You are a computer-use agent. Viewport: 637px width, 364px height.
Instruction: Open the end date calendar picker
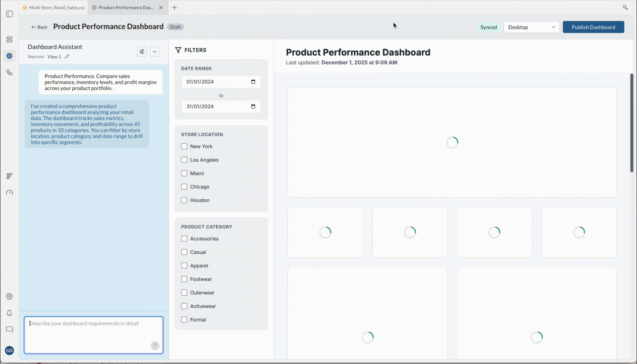(x=253, y=107)
